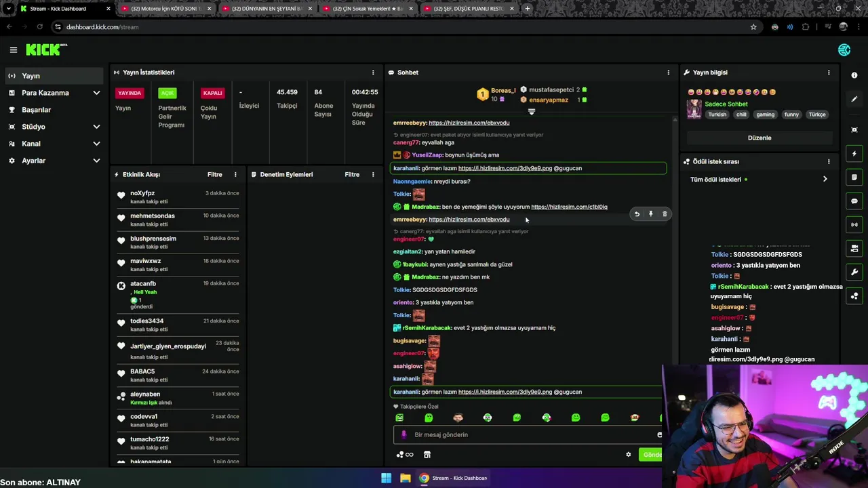Viewport: 868px width, 488px height.
Task: Select Başarılar in the left sidebar
Action: coord(54,110)
